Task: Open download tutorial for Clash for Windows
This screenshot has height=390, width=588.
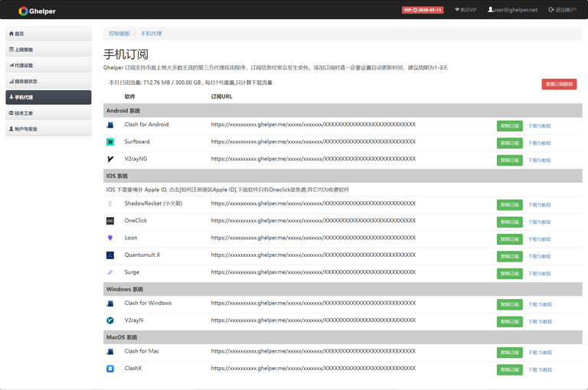Action: pyautogui.click(x=540, y=304)
